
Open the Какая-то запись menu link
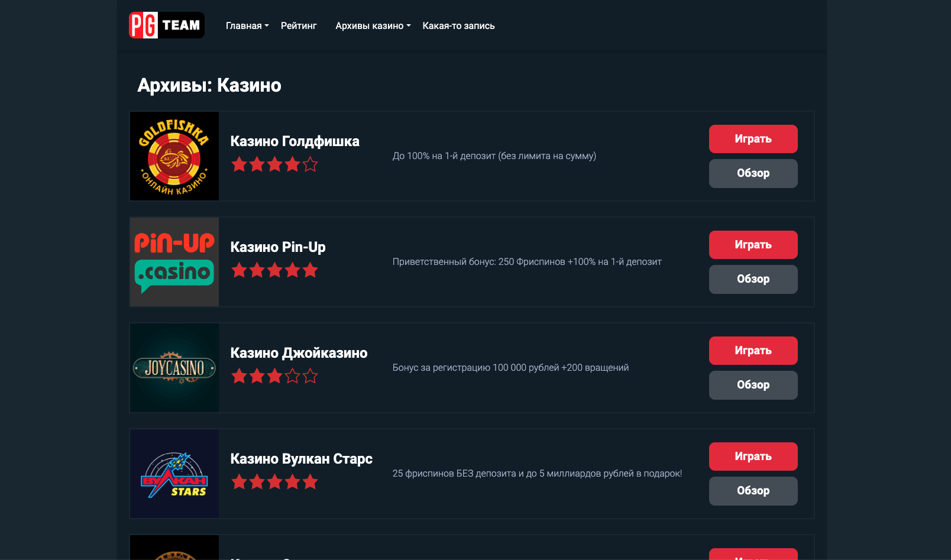(x=458, y=26)
